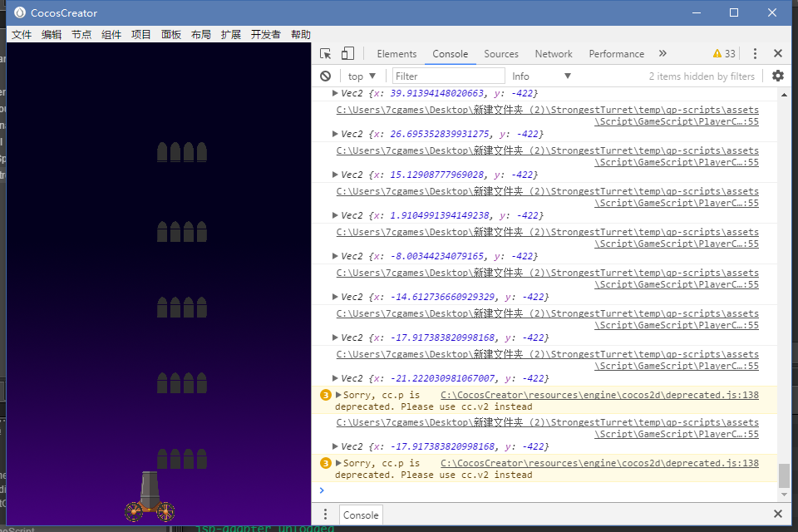798x532 pixels.
Task: Select the cannon turret in the game view
Action: pyautogui.click(x=150, y=497)
